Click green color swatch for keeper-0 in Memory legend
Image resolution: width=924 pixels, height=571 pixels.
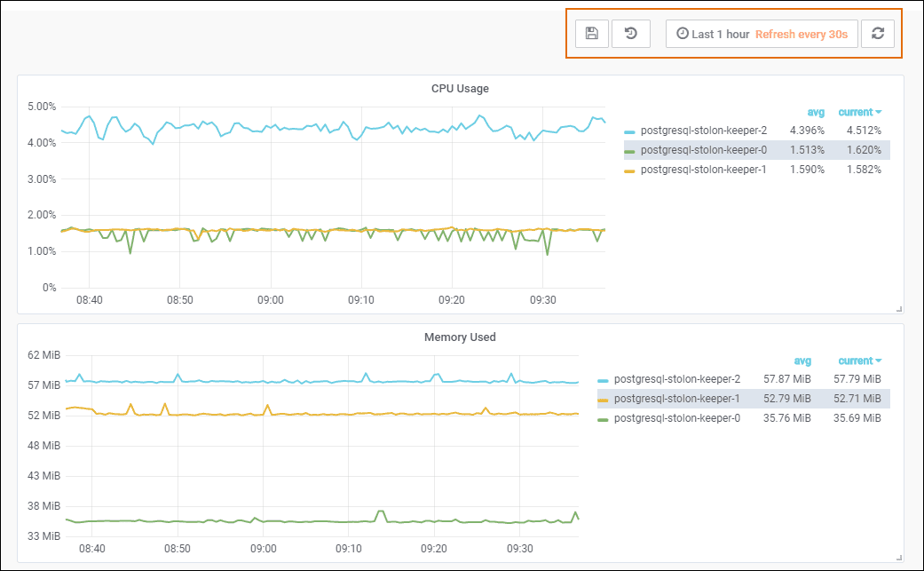[x=604, y=419]
